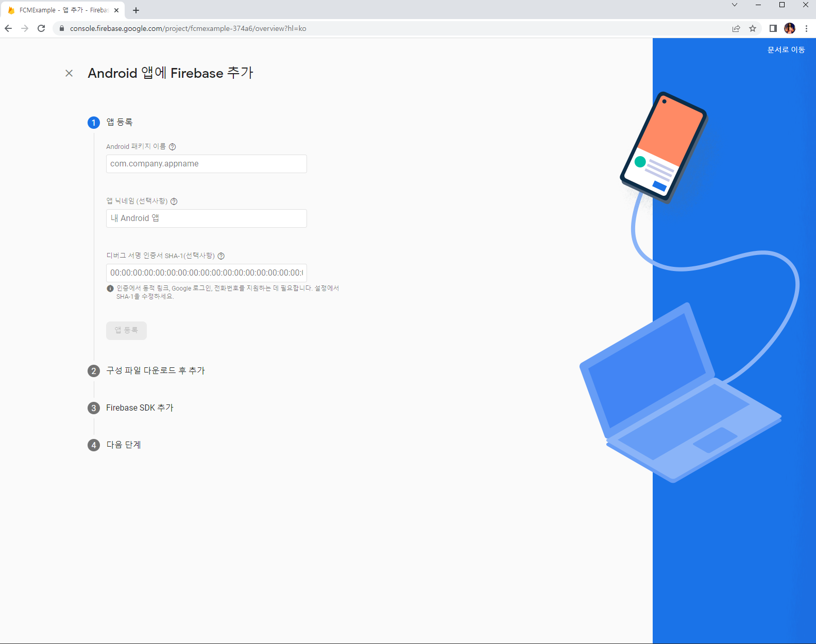Close the FCMExample browser tab
Image resolution: width=816 pixels, height=644 pixels.
coord(116,10)
